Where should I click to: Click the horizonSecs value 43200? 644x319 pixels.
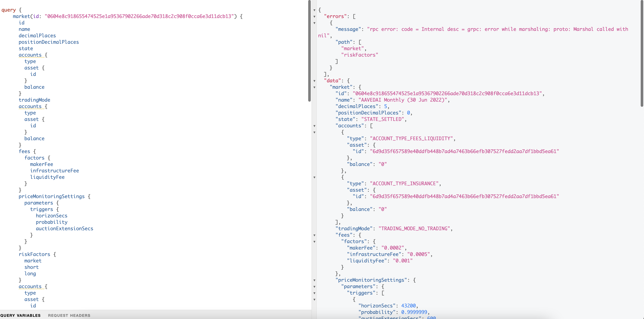[x=408, y=306]
